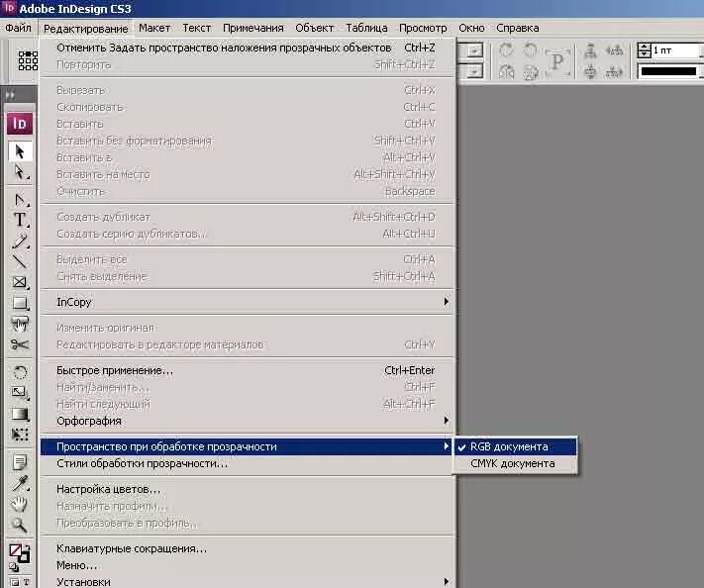Select the Scissors tool
Viewport: 704px width, 588px height.
(x=19, y=344)
